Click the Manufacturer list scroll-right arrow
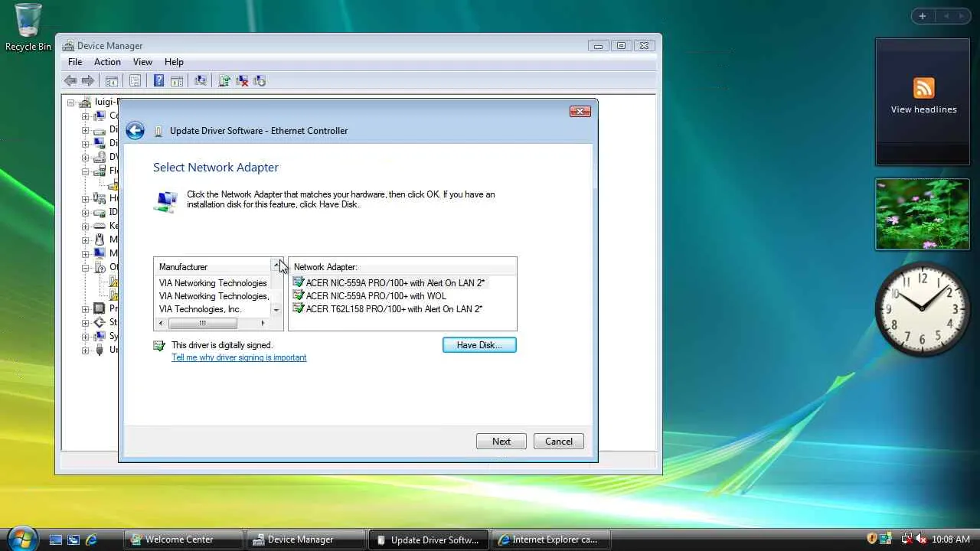The height and width of the screenshot is (551, 980). pos(263,324)
